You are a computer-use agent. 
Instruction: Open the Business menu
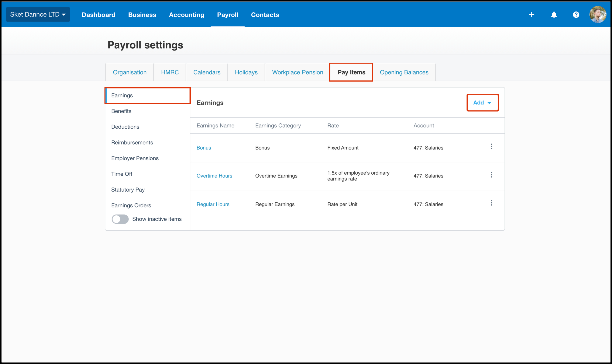(x=142, y=15)
